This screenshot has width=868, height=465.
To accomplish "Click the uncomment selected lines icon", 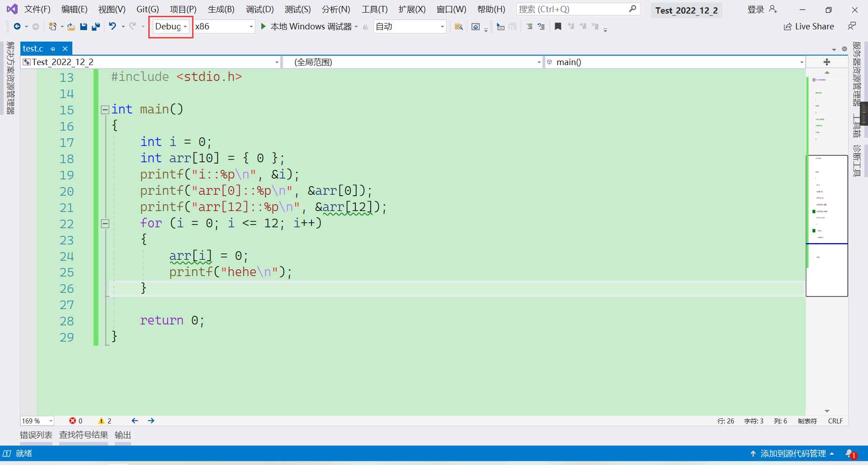I will pyautogui.click(x=541, y=27).
